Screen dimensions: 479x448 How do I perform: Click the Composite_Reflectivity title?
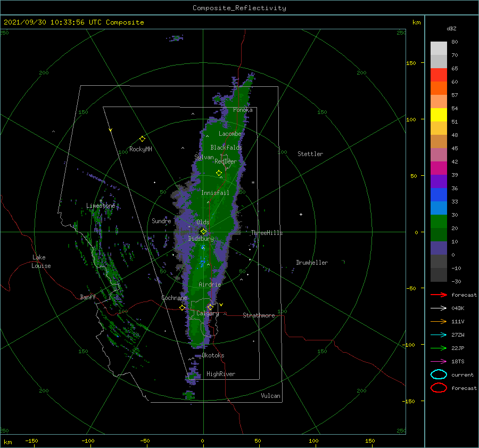click(240, 8)
